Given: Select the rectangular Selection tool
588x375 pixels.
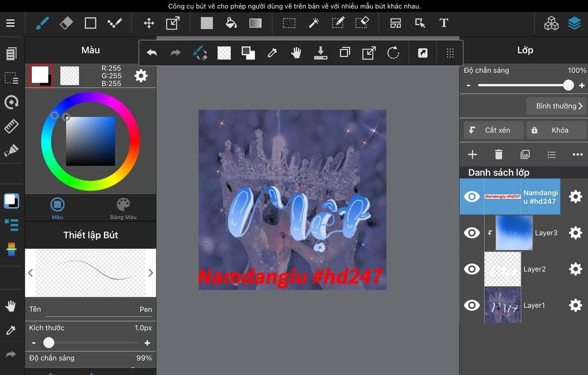Looking at the screenshot, I should click(x=289, y=23).
